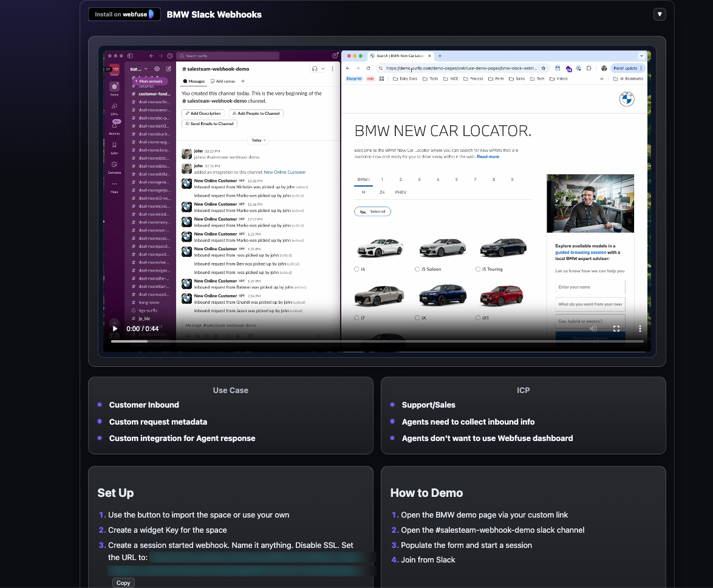The width and height of the screenshot is (713, 588).
Task: Select the i5 Touring radio button
Action: pos(478,269)
